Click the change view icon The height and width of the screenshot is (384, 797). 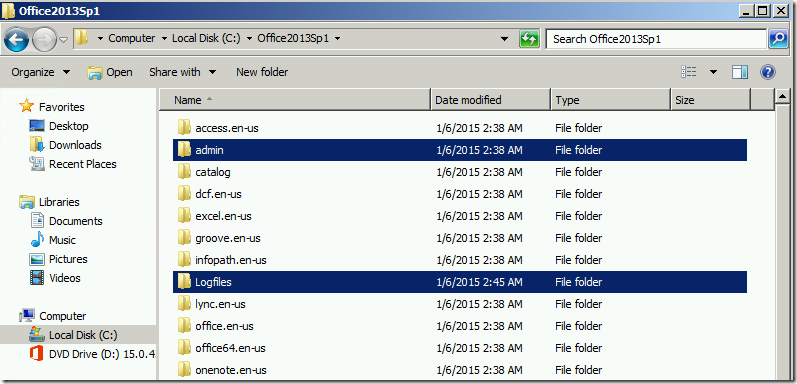pos(689,72)
